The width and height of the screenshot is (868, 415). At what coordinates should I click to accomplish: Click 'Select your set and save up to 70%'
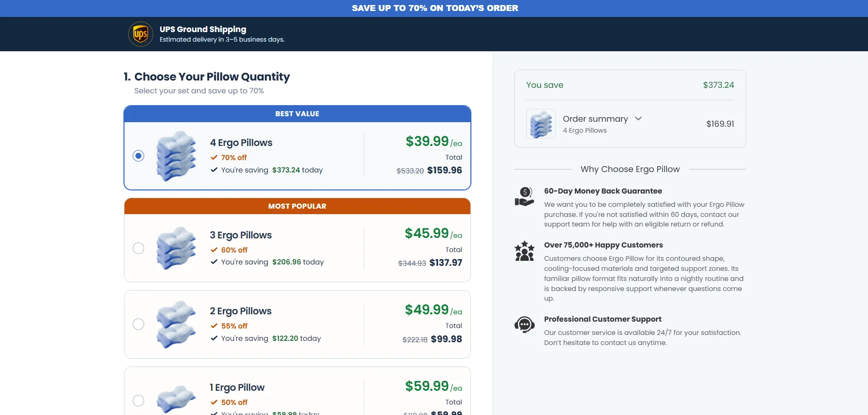(199, 91)
